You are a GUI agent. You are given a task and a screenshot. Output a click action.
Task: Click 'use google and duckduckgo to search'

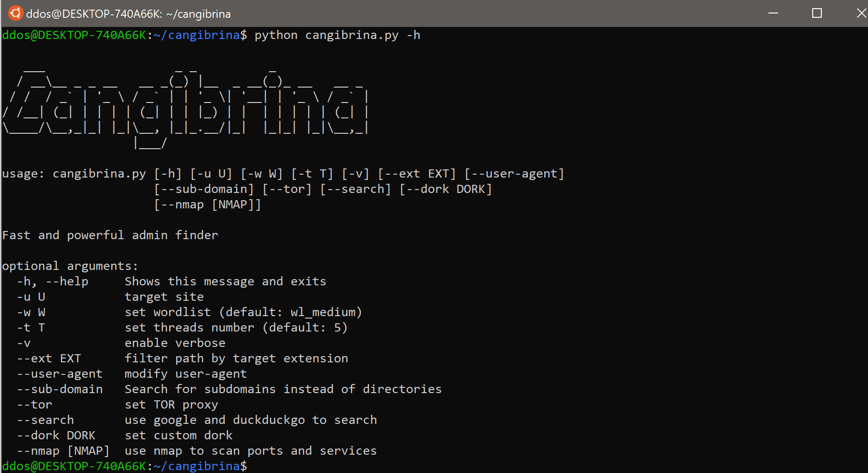point(251,420)
